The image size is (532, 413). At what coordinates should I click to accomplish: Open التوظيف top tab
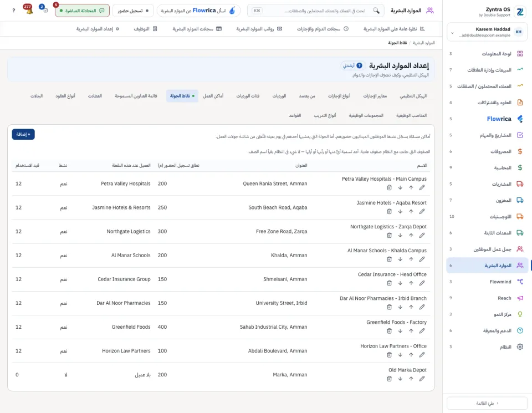(145, 29)
